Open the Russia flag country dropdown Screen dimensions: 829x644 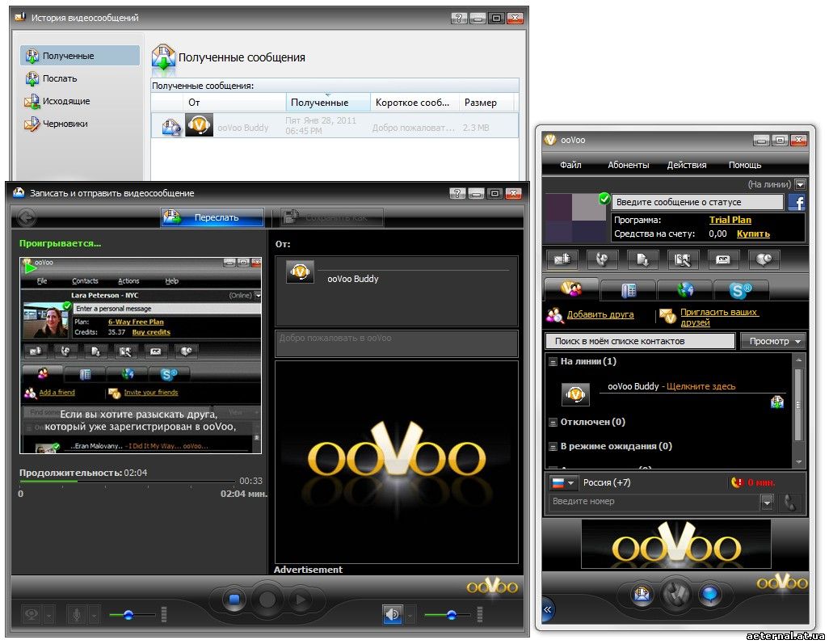563,482
